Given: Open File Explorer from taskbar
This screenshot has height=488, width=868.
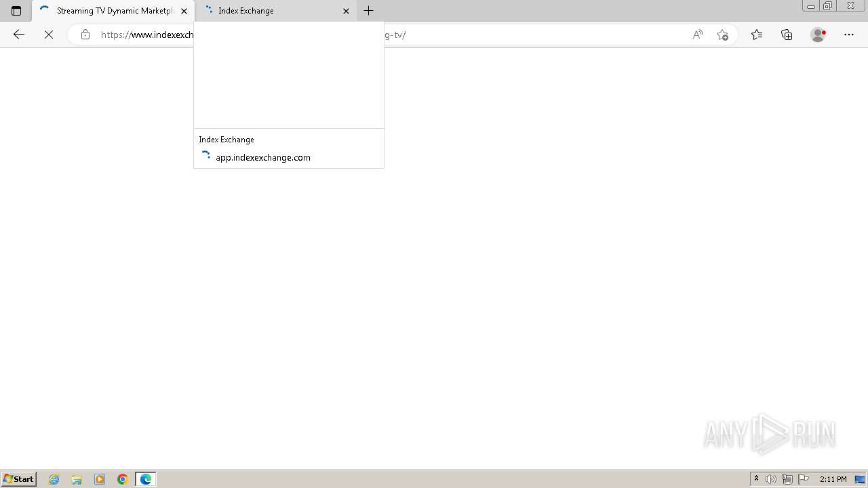Looking at the screenshot, I should point(77,479).
